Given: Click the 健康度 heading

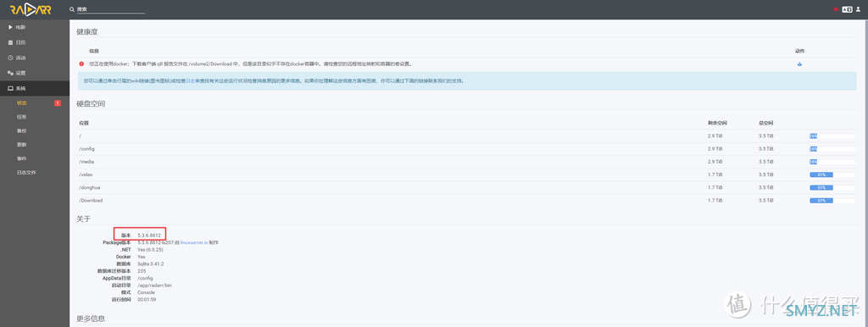Looking at the screenshot, I should 87,32.
